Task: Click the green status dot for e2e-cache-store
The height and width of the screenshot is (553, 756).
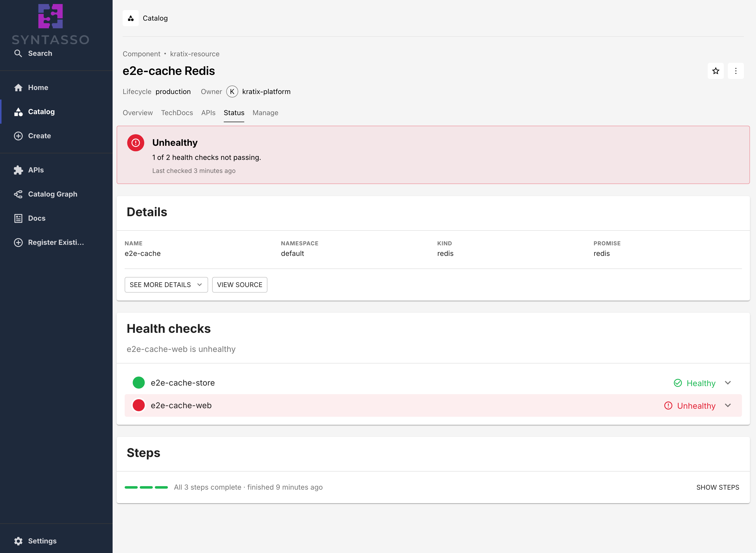Action: point(138,383)
